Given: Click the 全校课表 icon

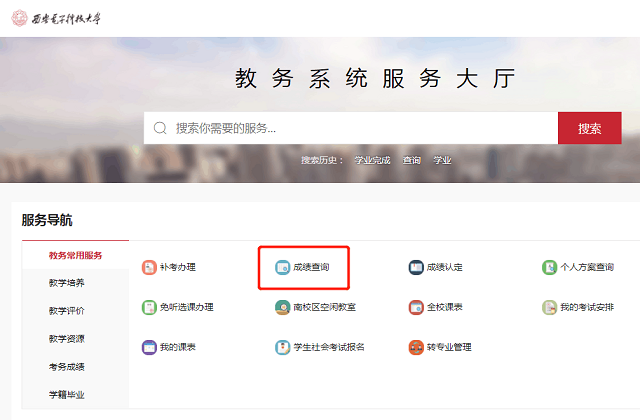Looking at the screenshot, I should click(416, 307).
